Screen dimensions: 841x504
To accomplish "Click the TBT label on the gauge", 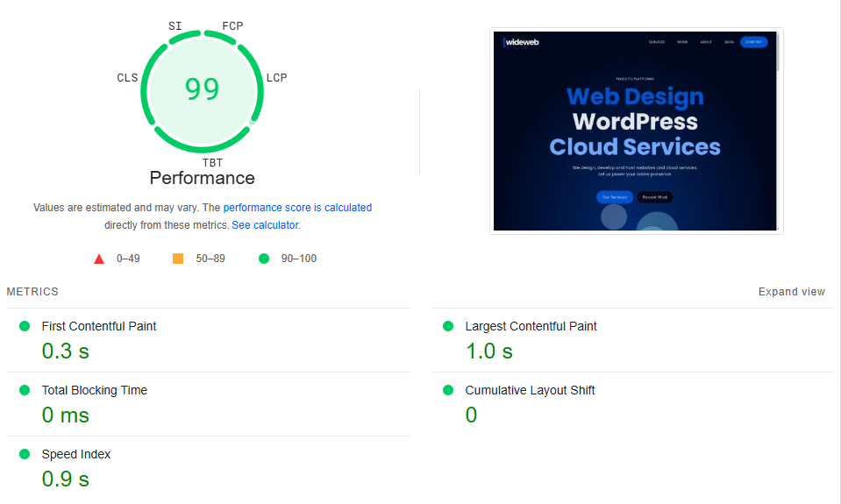I will tap(212, 163).
